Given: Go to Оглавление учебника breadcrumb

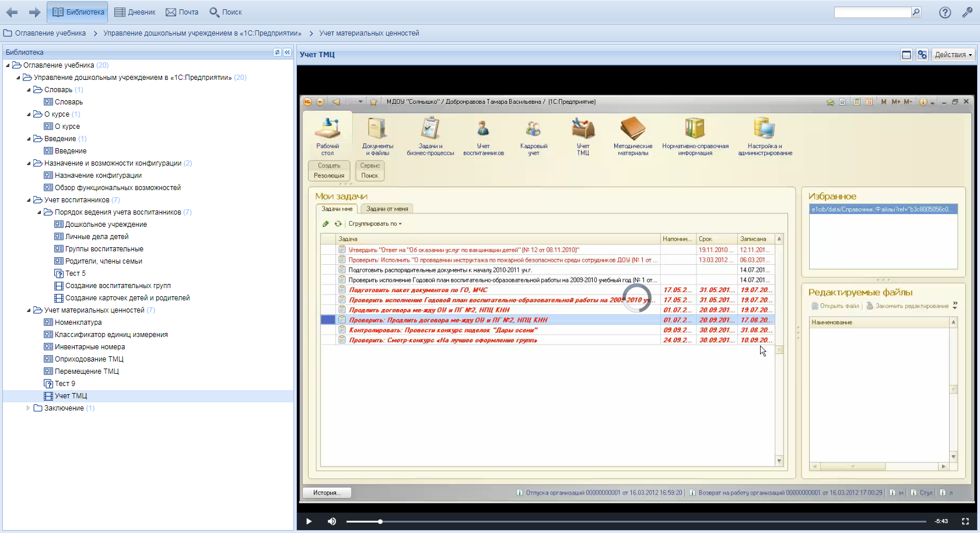Looking at the screenshot, I should (50, 33).
